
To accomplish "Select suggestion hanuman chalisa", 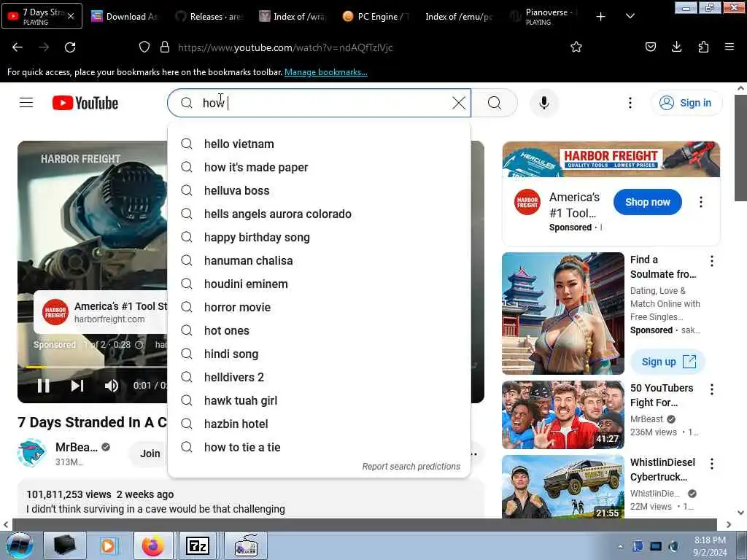I will 320,260.
